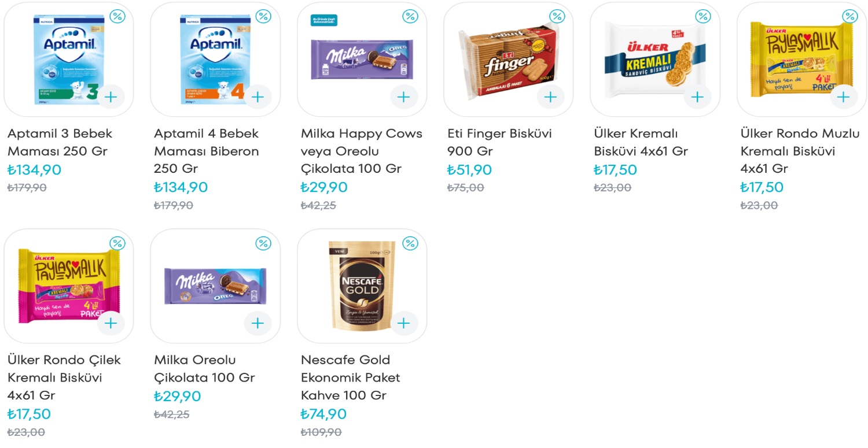Click the ₺51,90 Eti Finger price
The height and width of the screenshot is (448, 868).
(469, 170)
